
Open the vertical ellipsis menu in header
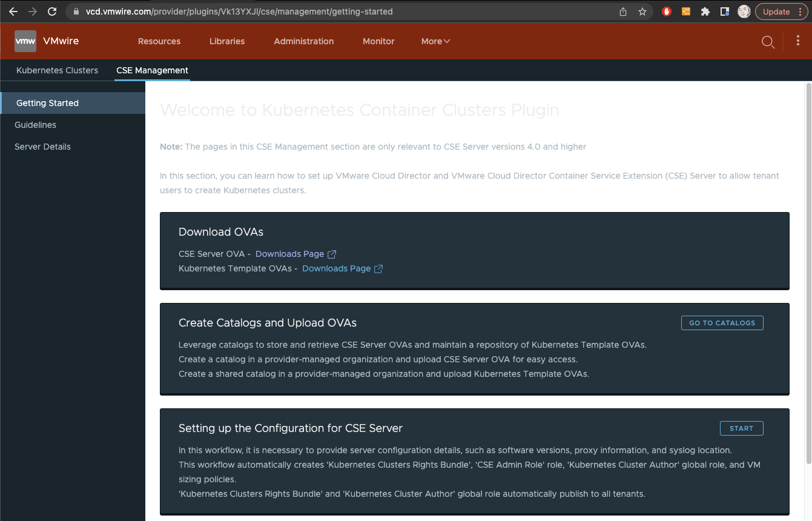[x=797, y=41]
